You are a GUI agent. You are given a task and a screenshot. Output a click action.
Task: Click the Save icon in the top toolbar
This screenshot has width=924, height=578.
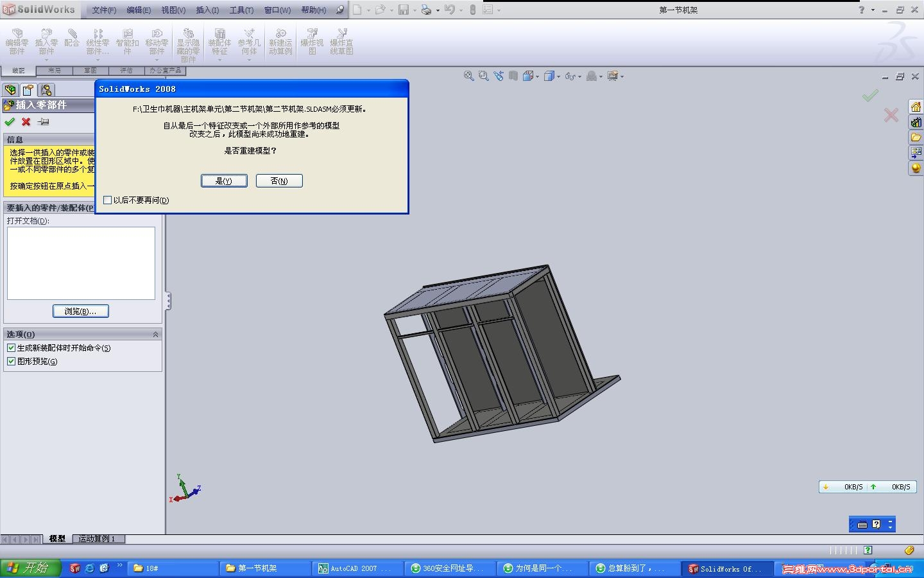404,10
